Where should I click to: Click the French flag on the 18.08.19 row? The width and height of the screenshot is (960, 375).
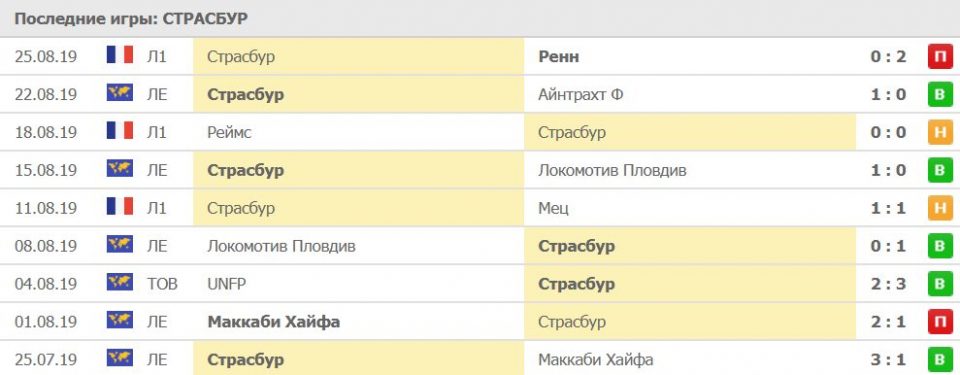point(120,131)
